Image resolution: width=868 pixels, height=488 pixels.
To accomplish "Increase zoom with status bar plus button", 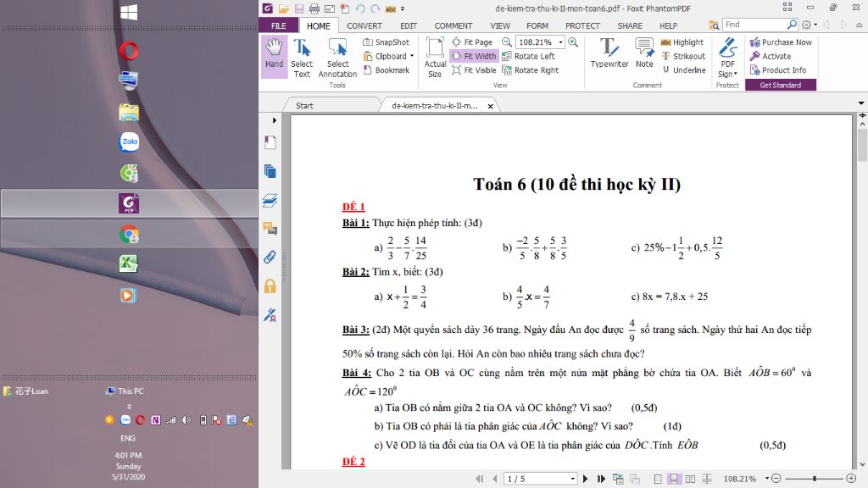I will (x=851, y=478).
